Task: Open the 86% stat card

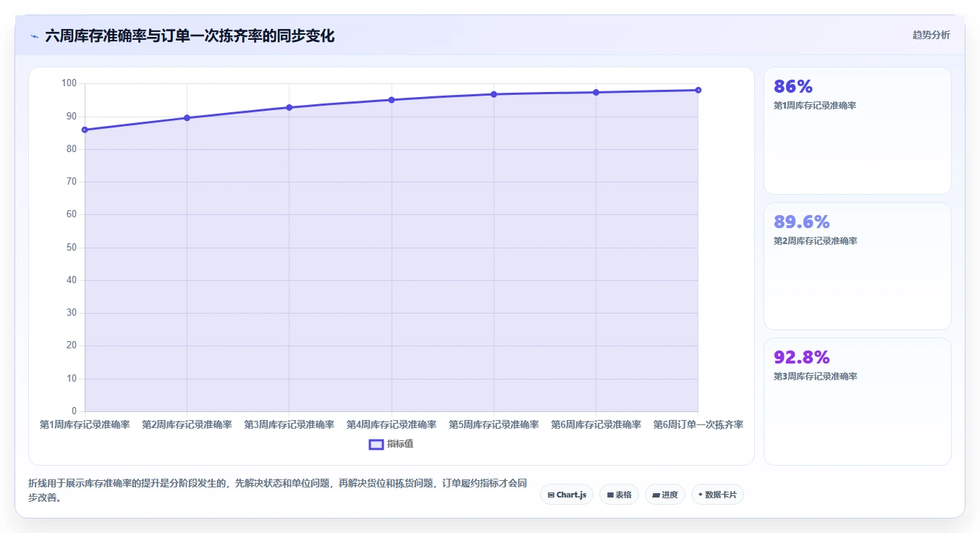Action: 858,130
